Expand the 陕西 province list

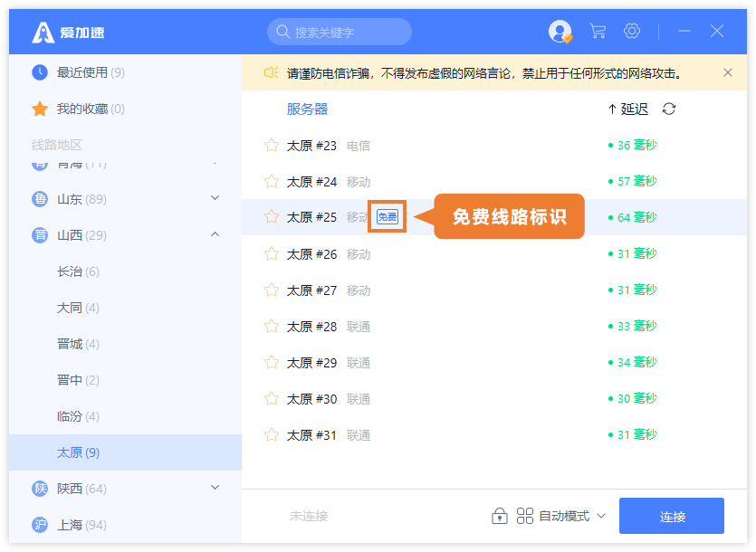[215, 488]
